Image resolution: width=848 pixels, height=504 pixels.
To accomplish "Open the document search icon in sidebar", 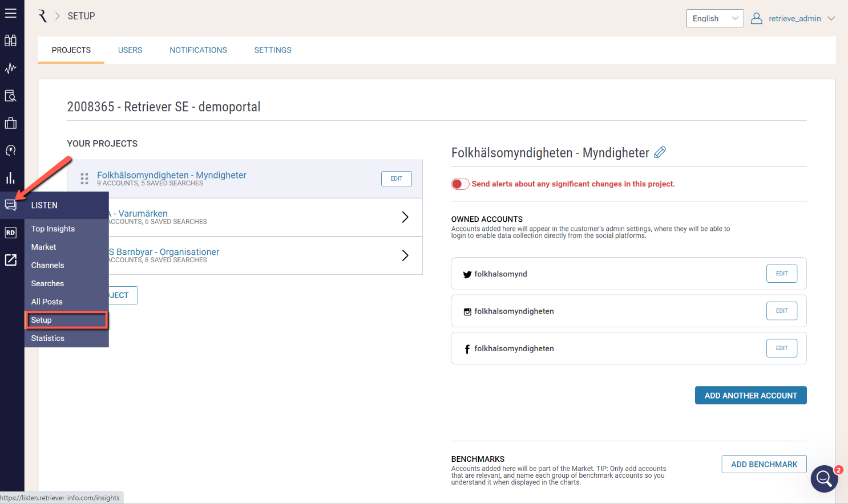I will 11,96.
